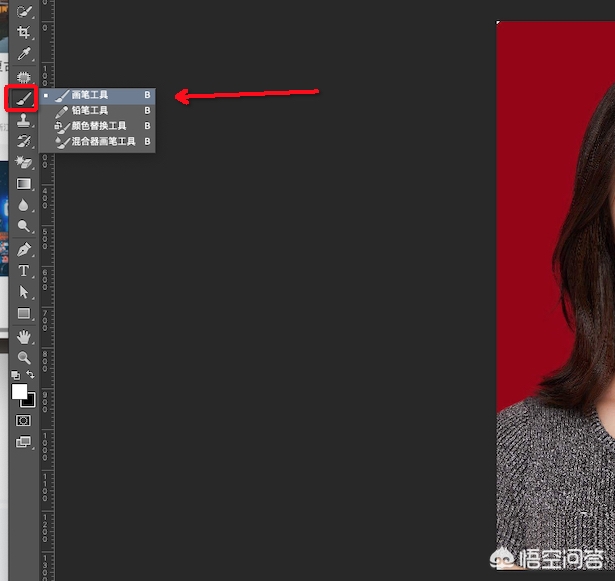Reset to default foreground and background colors
Viewport: 615px width, 581px height.
(x=15, y=375)
